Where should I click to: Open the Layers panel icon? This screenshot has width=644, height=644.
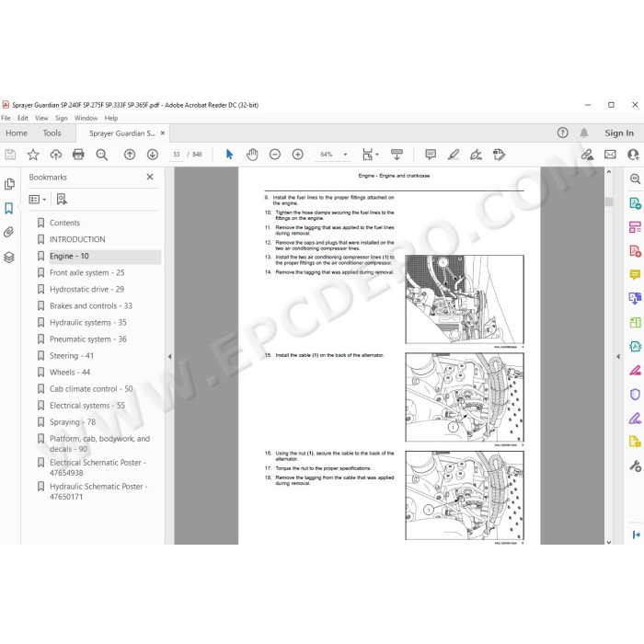(x=9, y=257)
